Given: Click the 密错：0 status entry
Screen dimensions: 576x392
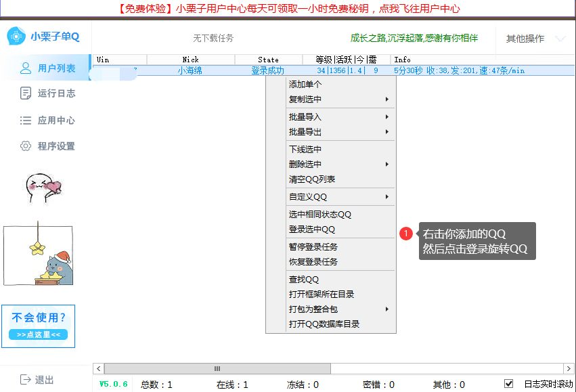Looking at the screenshot, I should point(378,385).
